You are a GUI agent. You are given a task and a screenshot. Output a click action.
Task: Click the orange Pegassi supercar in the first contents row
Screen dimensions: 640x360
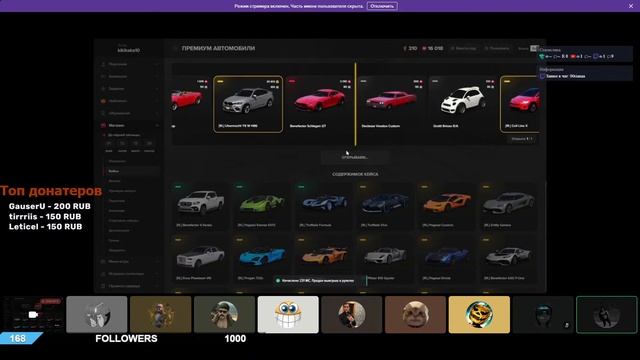[447, 206]
